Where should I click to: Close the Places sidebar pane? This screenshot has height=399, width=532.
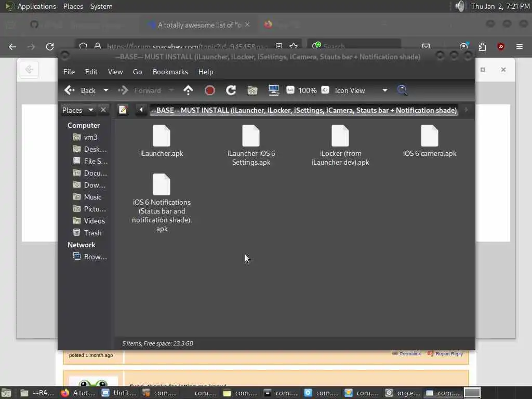coord(103,110)
